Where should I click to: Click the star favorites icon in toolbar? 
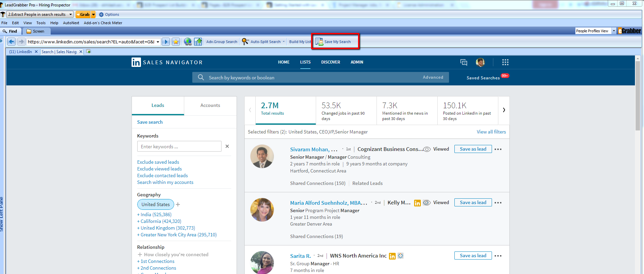176,42
